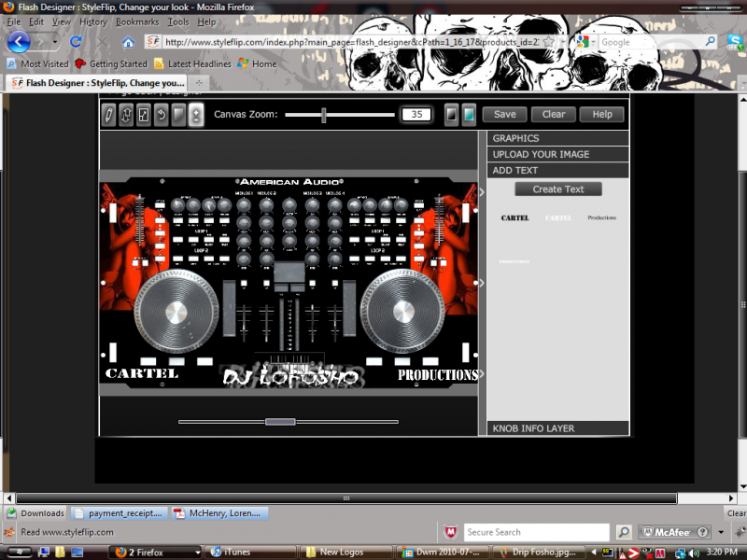The image size is (747, 560).
Task: Toggle the plus-minus zoom tool
Action: coord(196,115)
